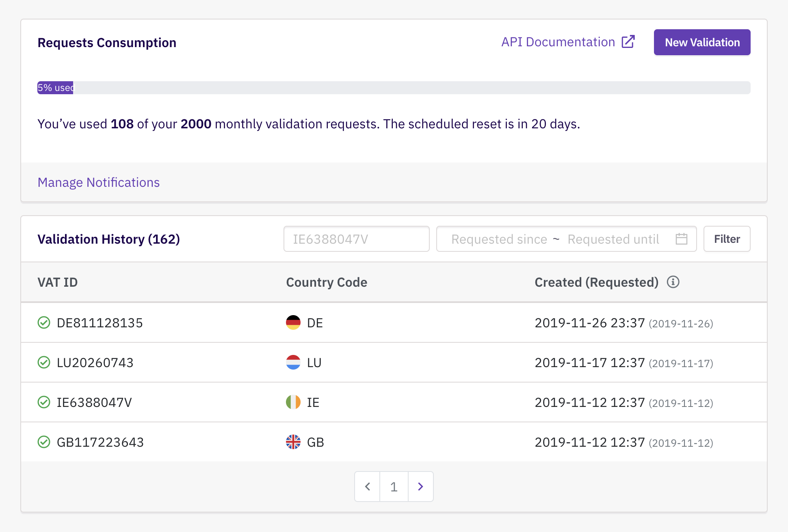Click the calendar icon in date range field
This screenshot has height=532, width=788.
tap(681, 239)
